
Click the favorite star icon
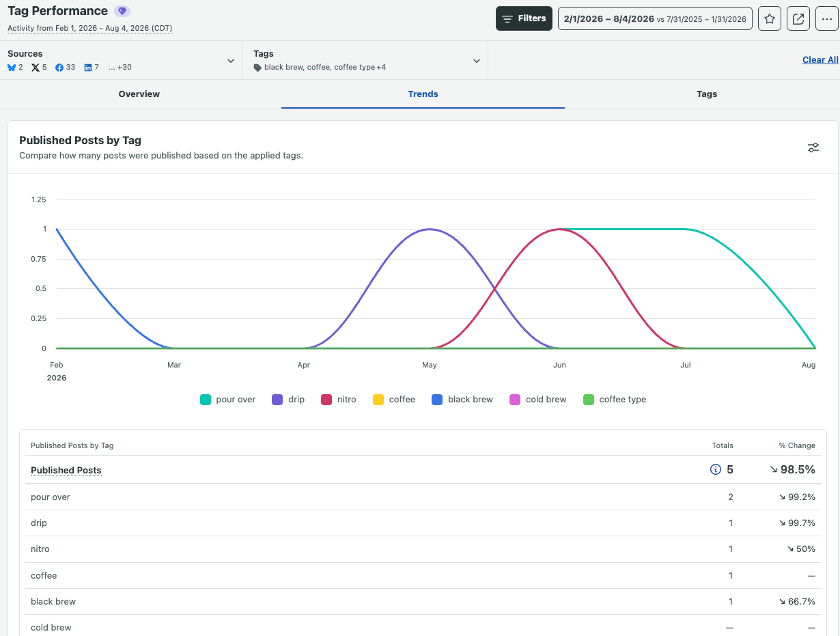click(x=770, y=18)
